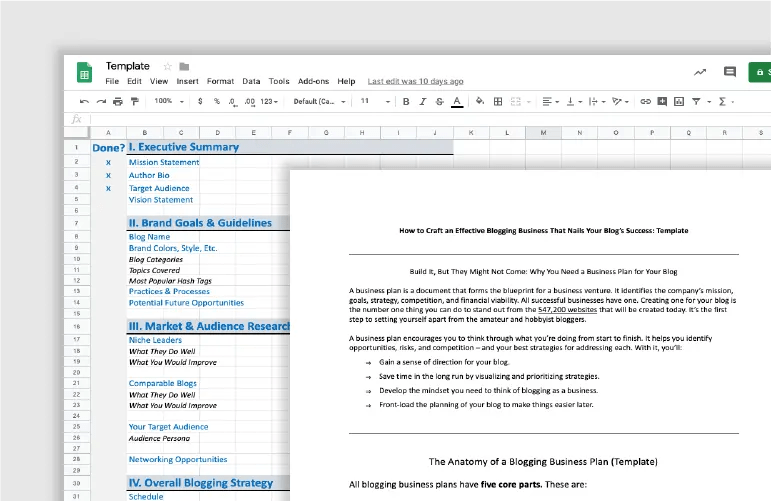
Task: Star the Template document
Action: pos(168,66)
